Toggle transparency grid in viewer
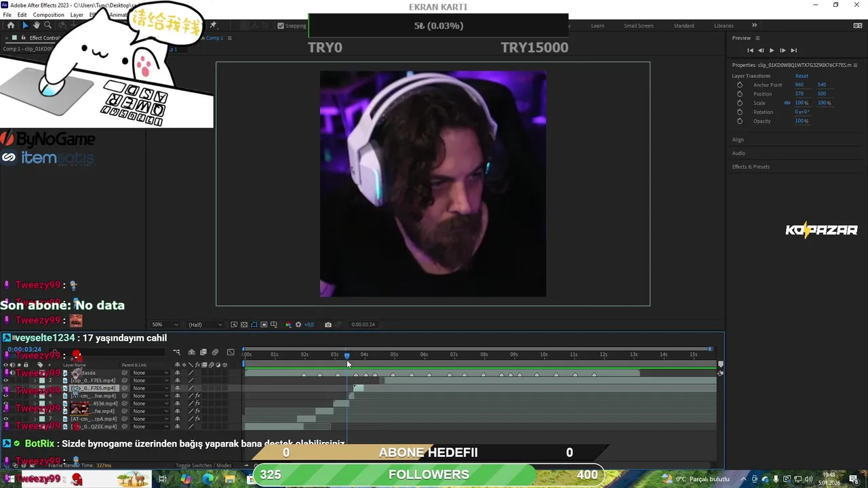868x488 pixels. 244,325
